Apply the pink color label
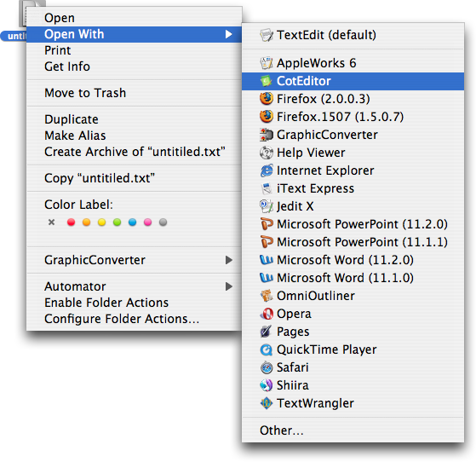The image size is (476, 462). point(148,222)
